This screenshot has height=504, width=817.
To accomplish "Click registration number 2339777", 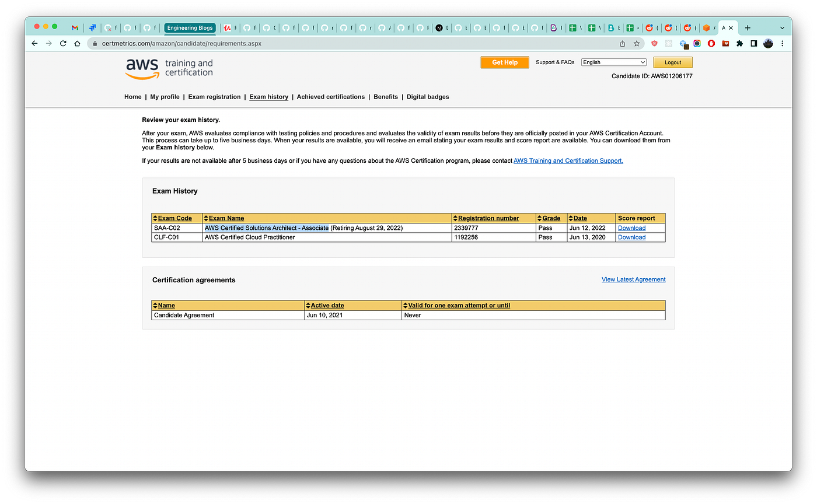I will (x=466, y=228).
